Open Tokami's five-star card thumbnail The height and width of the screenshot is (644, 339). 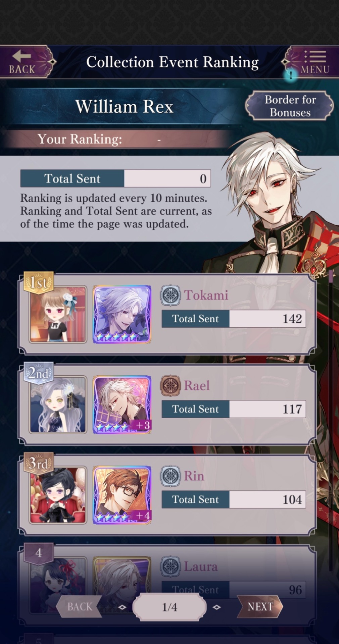(x=122, y=314)
